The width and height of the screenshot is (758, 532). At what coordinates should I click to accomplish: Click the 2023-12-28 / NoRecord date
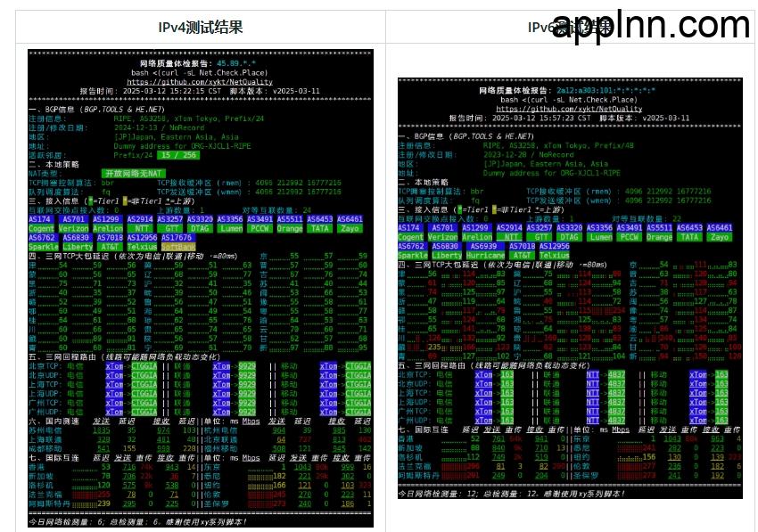tap(529, 155)
